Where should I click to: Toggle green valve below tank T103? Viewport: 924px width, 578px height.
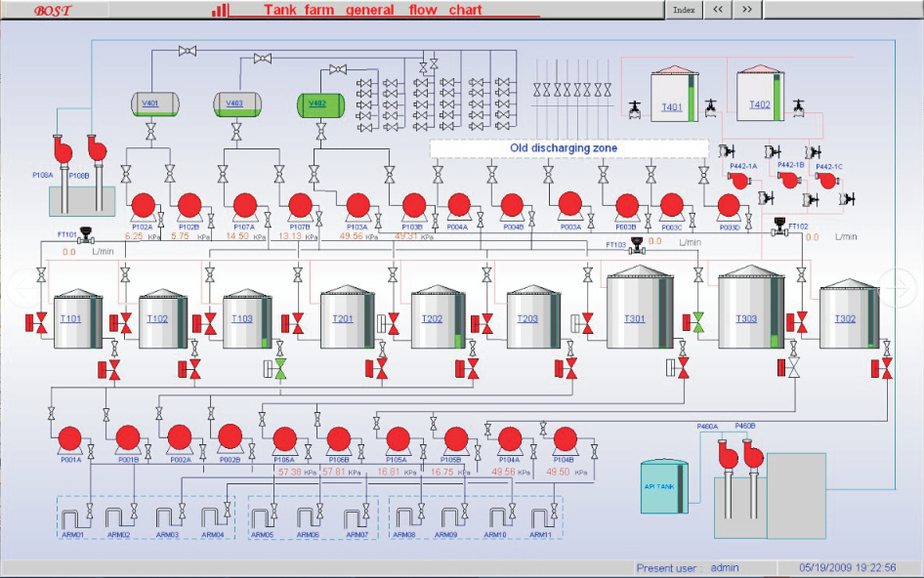(278, 369)
